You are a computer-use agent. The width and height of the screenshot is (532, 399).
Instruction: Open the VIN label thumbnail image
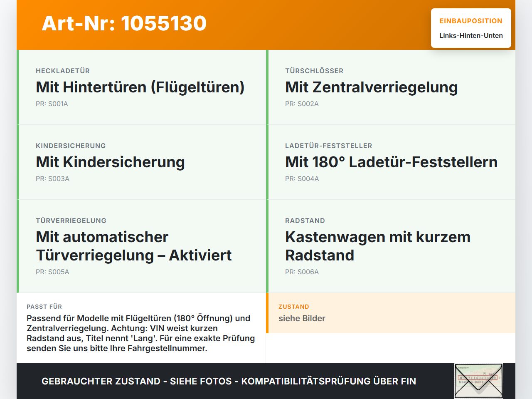click(478, 381)
